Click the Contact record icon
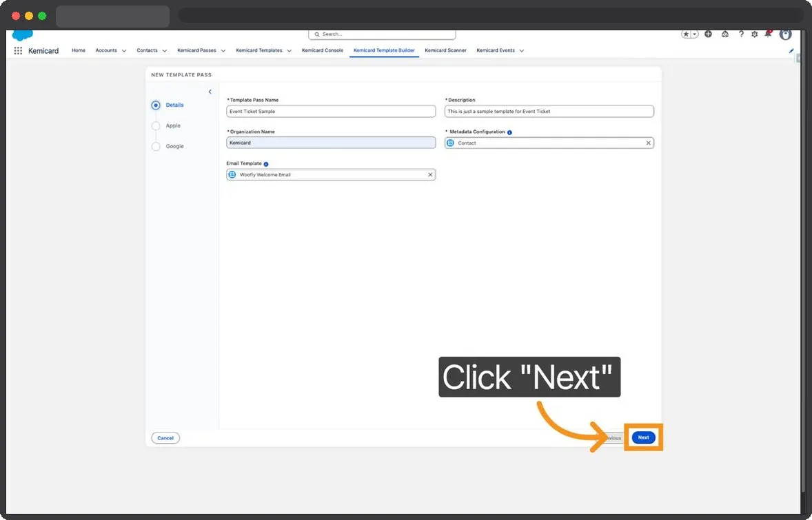This screenshot has height=520, width=812. [x=451, y=143]
